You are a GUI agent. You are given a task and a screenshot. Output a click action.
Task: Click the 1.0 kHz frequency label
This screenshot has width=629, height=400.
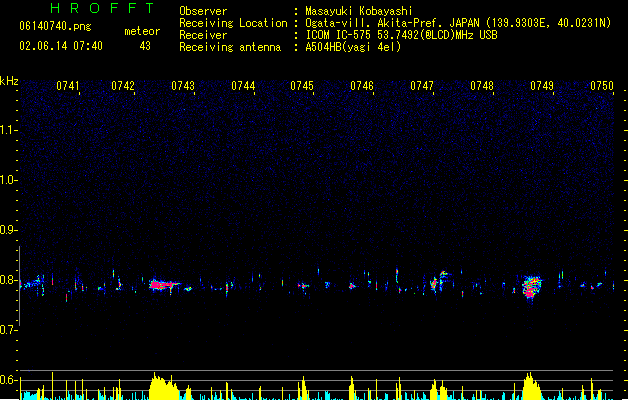coord(8,180)
